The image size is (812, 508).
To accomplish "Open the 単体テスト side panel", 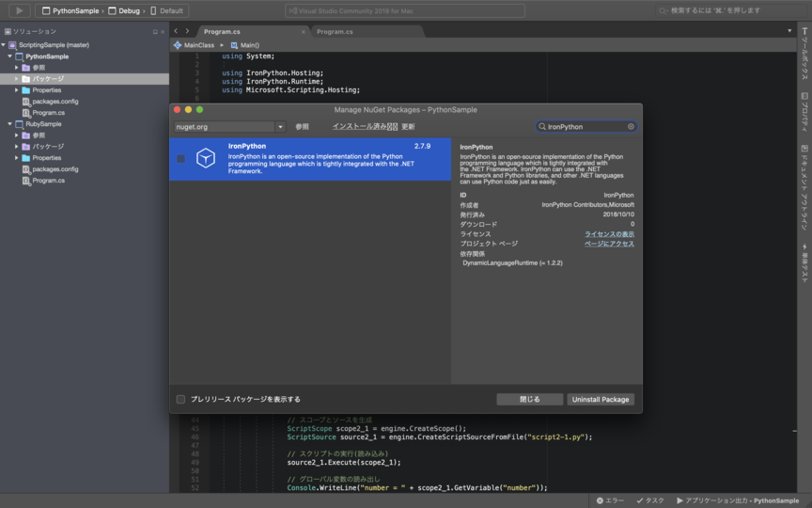I will (804, 263).
